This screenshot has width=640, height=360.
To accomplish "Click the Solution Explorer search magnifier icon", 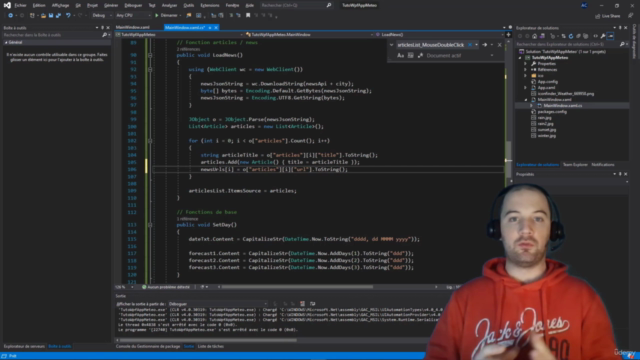I will pyautogui.click(x=622, y=44).
